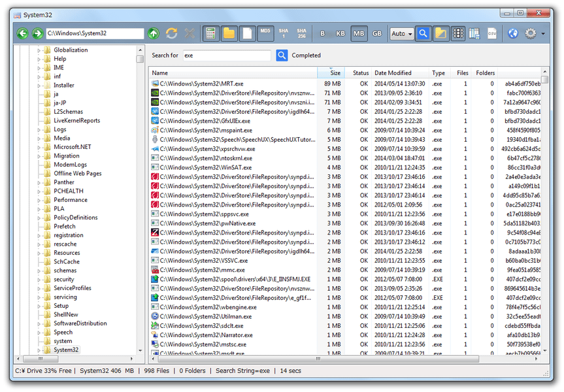Open the arrow beside the gear
564x392 pixels.
click(543, 34)
